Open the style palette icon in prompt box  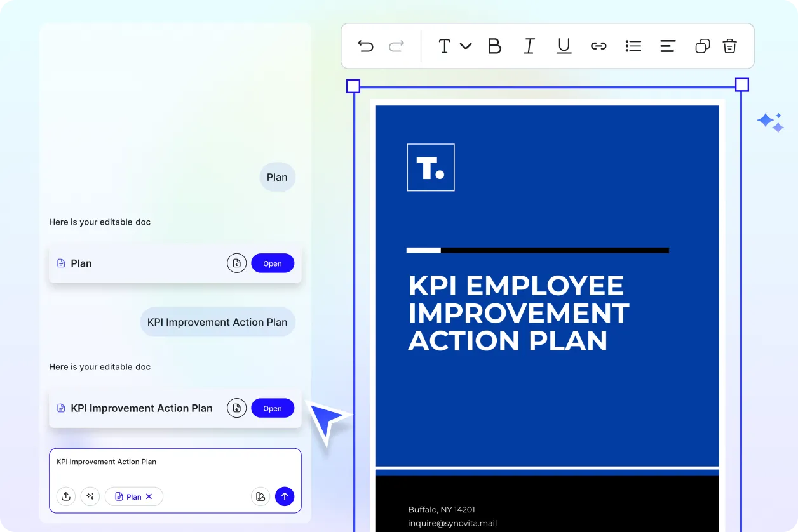260,496
